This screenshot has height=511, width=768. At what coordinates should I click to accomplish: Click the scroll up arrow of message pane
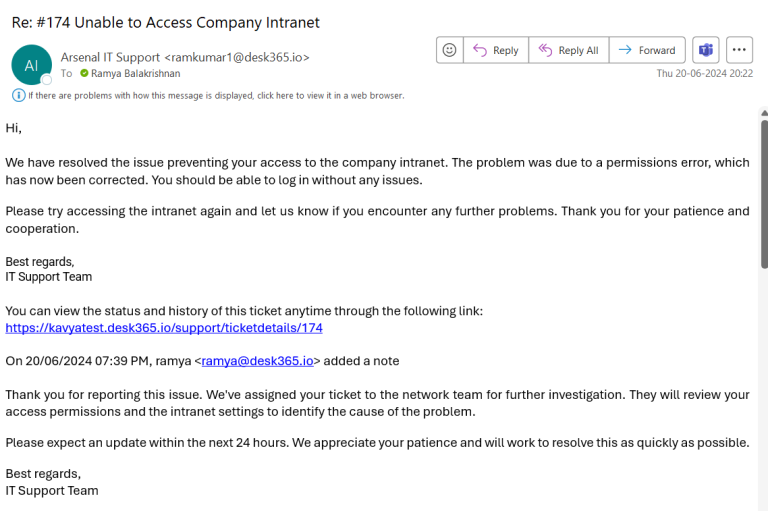763,113
